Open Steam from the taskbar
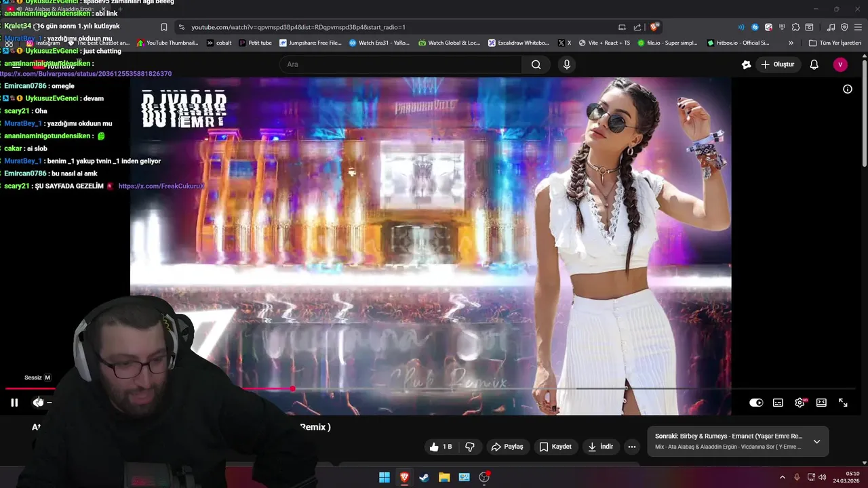Screen dimensions: 868x488 point(424,477)
